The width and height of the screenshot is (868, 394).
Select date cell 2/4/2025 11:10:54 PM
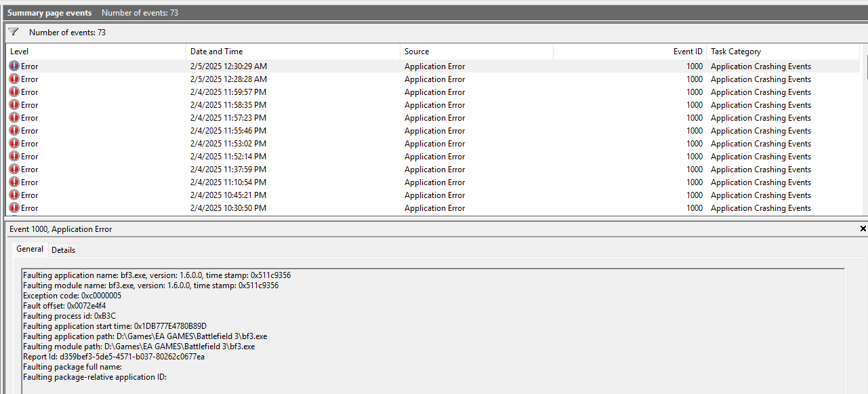point(228,182)
